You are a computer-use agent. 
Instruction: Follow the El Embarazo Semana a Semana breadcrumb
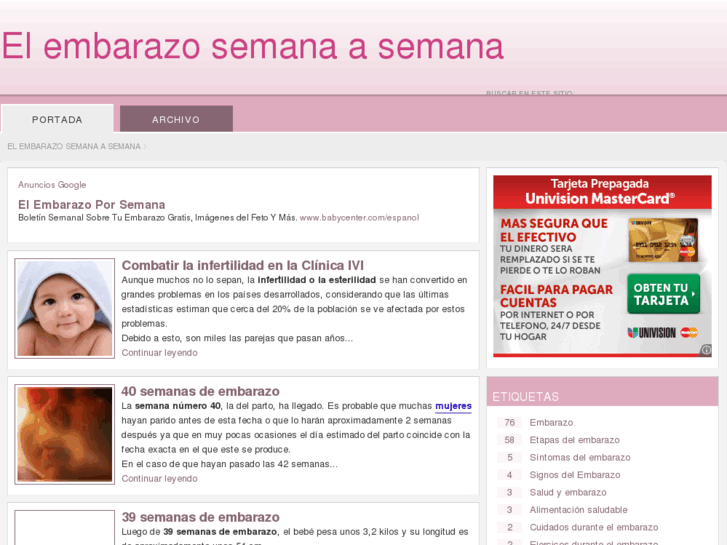coord(74,146)
